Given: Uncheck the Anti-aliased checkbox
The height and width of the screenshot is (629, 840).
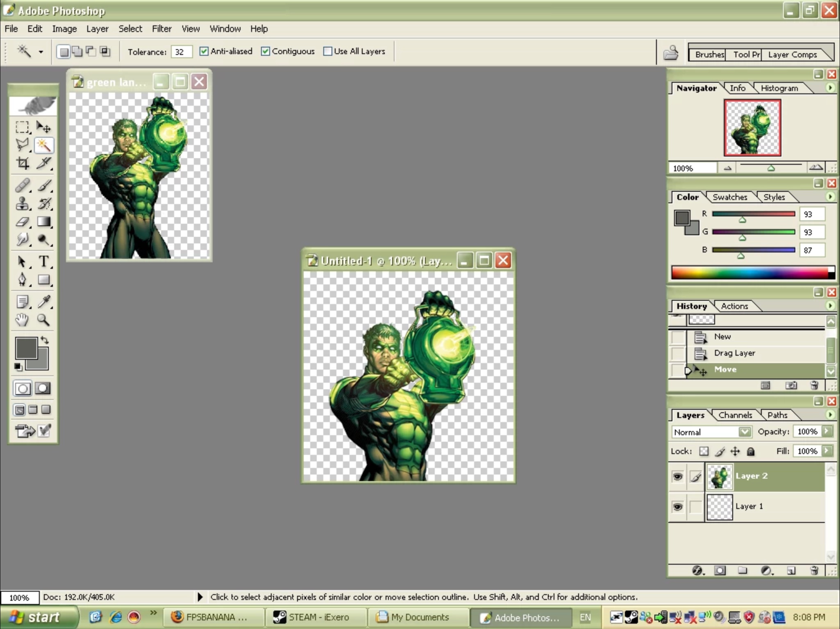Looking at the screenshot, I should [x=204, y=51].
